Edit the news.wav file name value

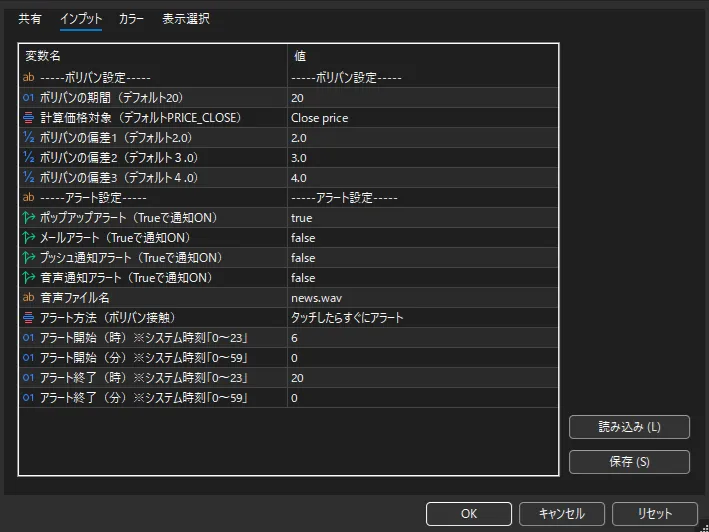(x=423, y=297)
